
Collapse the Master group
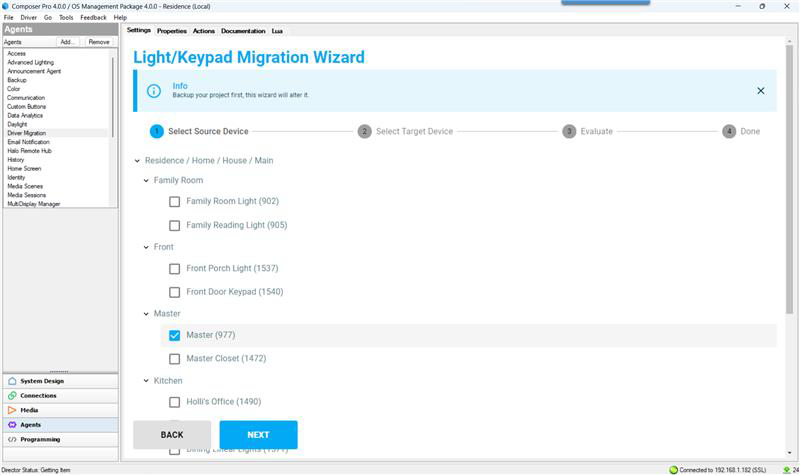pos(146,314)
